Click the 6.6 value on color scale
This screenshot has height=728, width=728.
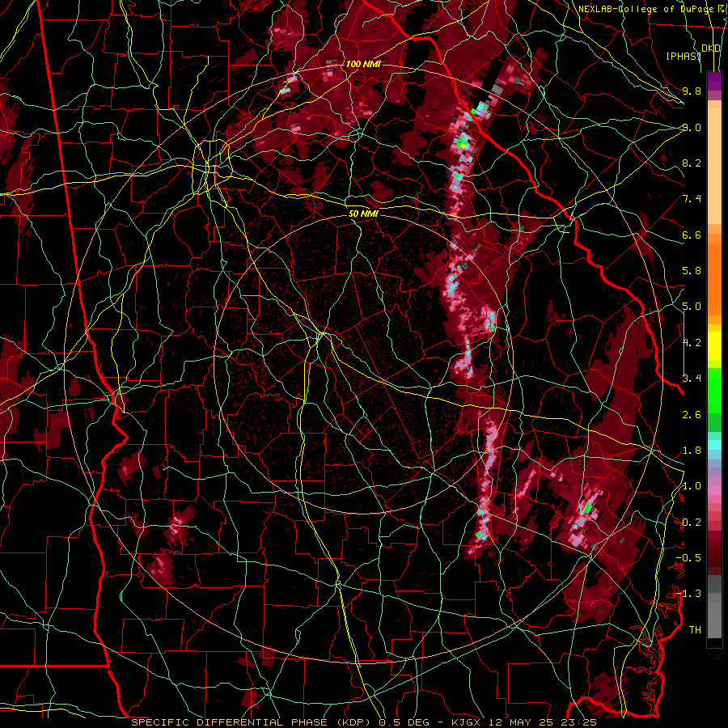pyautogui.click(x=692, y=235)
